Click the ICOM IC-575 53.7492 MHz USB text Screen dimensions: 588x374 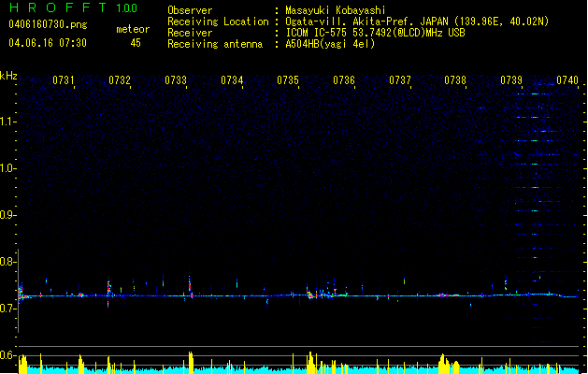376,33
